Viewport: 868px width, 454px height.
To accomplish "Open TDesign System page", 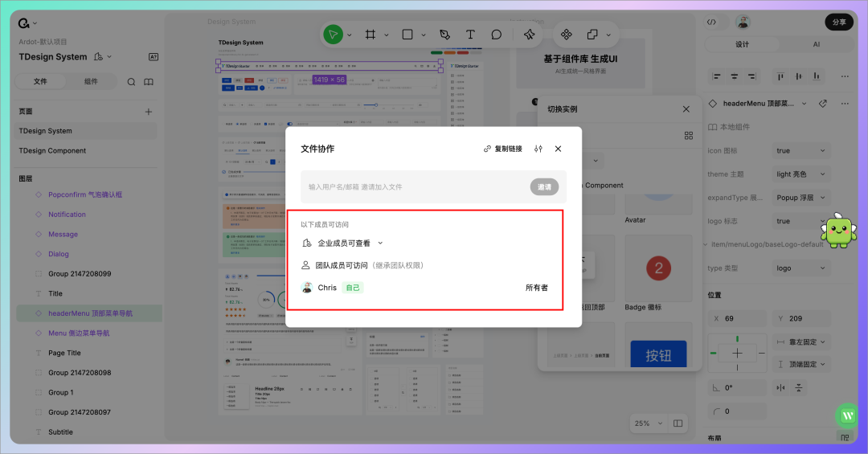I will pos(87,131).
